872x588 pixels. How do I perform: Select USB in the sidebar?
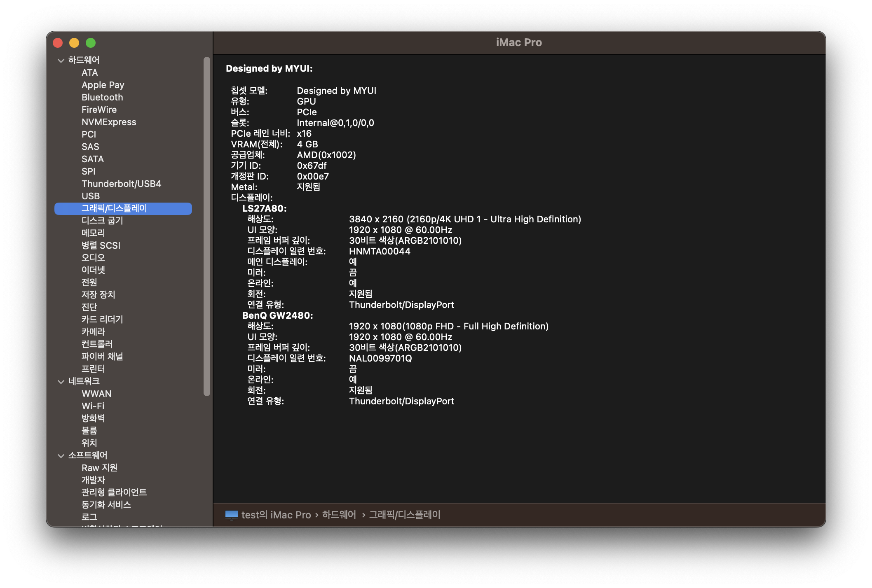tap(91, 196)
